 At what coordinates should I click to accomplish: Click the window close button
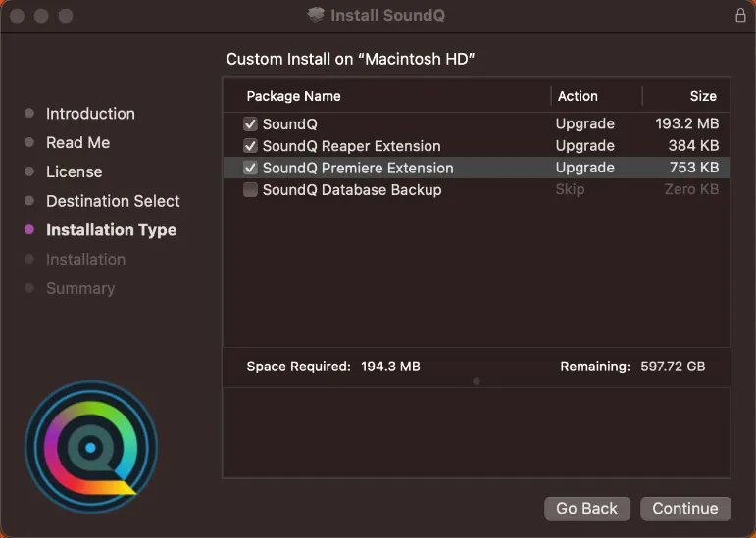coord(18,16)
